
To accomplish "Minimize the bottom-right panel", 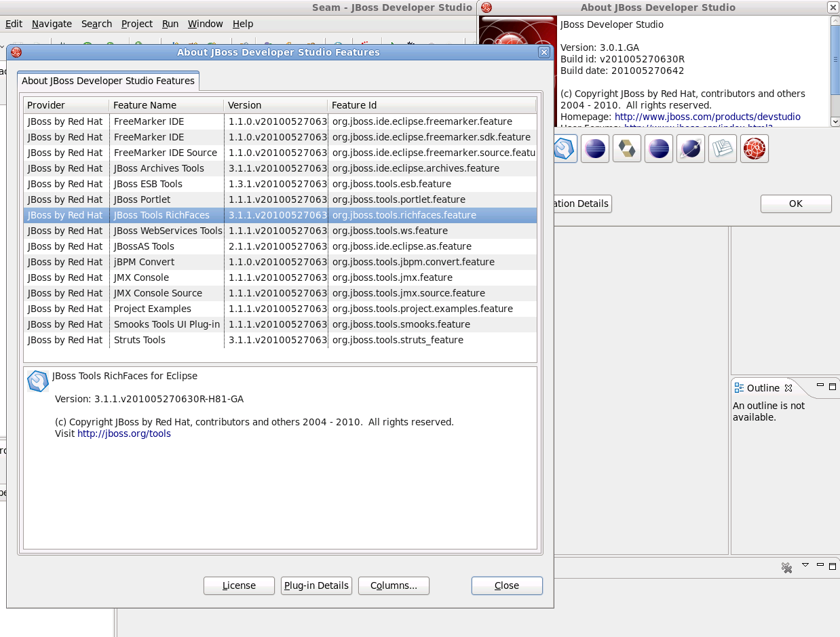I will (820, 565).
